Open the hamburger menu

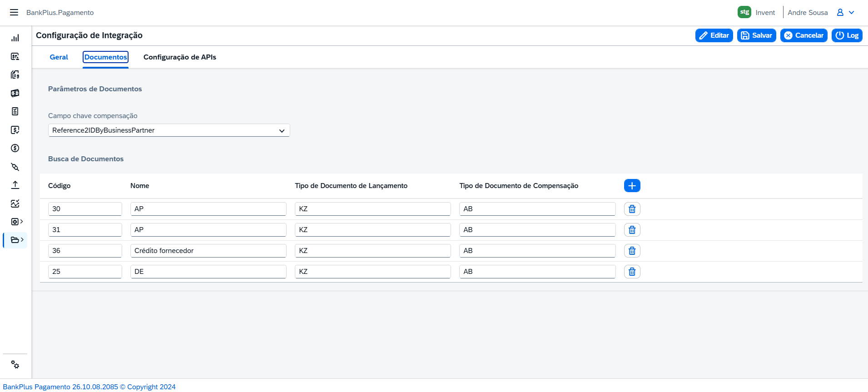click(x=14, y=12)
